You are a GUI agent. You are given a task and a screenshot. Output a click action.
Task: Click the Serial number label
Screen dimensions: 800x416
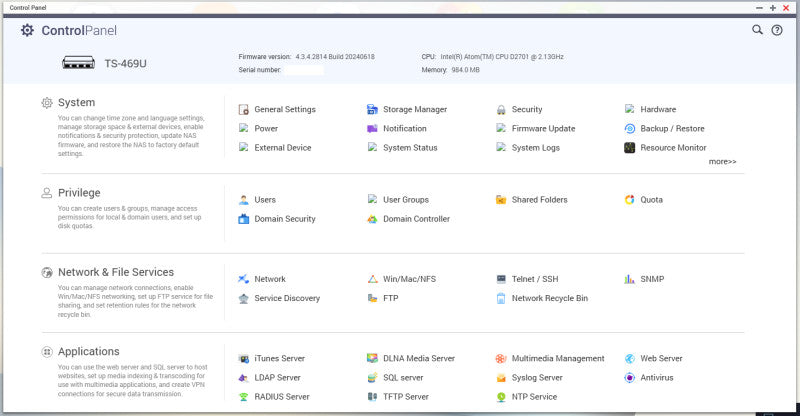[260, 70]
